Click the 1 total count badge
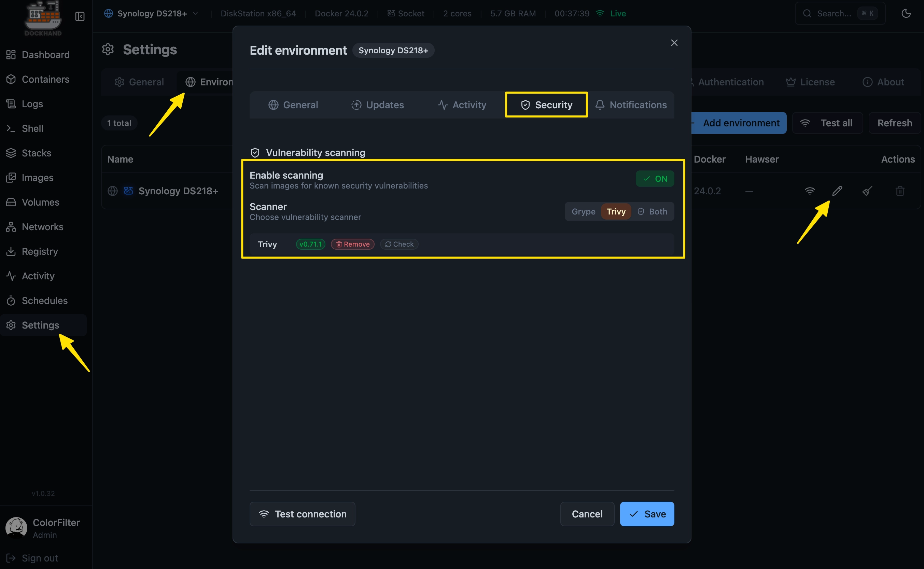The image size is (924, 569). coord(119,123)
